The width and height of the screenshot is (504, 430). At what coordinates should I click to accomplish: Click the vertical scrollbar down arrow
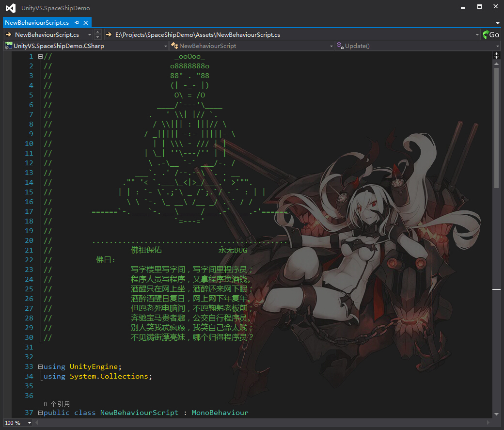[x=497, y=414]
